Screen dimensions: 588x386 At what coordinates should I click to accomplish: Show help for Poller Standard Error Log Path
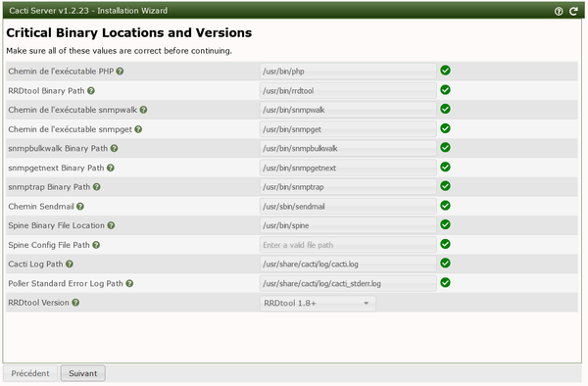pos(129,283)
